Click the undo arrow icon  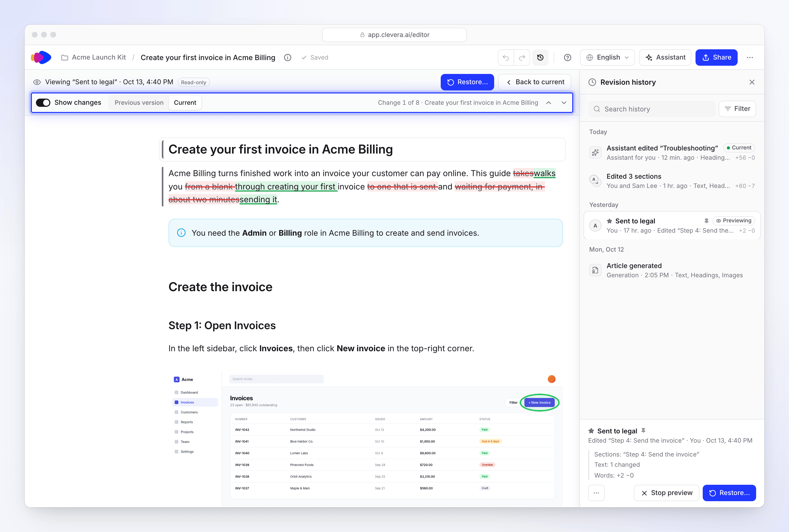point(506,57)
